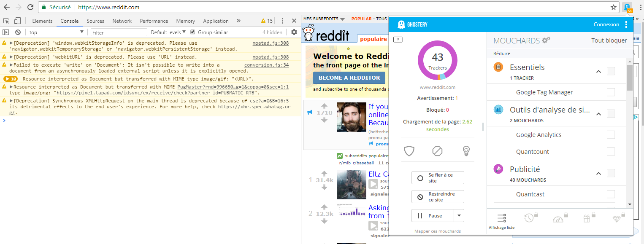Switch to Application tab

pos(216,21)
